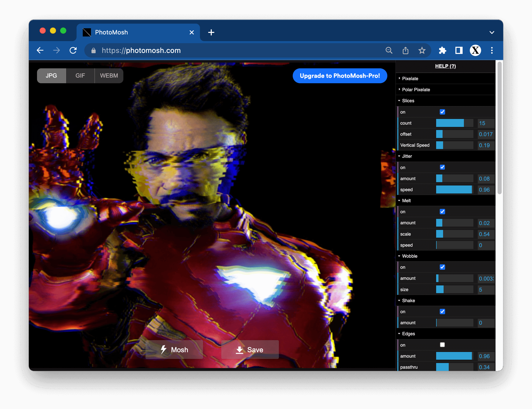Disable the Slices effect checkbox
This screenshot has width=532, height=409.
(442, 112)
